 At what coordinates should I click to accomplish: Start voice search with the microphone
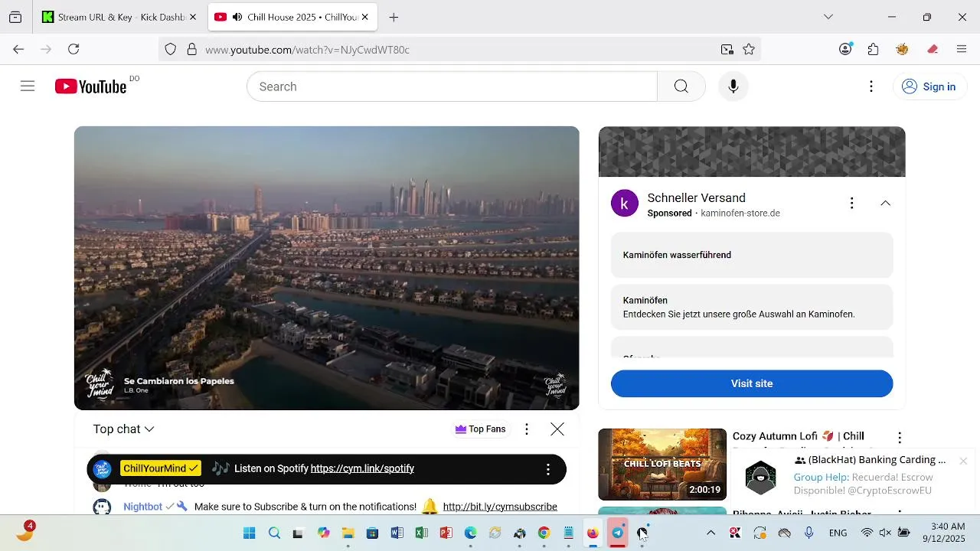[733, 86]
